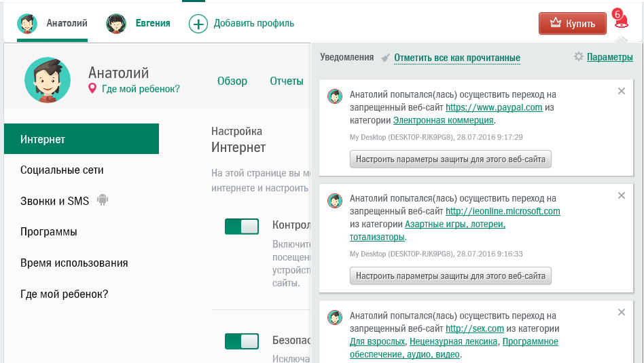Click the Настройка Интернет page heading
Viewport: 644px width, 363px height.
(x=238, y=140)
